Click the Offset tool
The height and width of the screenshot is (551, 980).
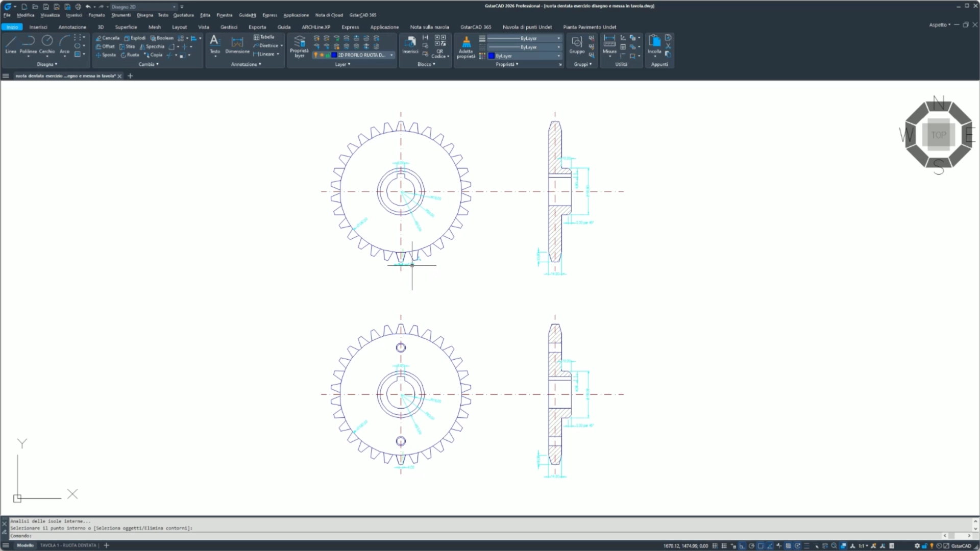tap(105, 46)
